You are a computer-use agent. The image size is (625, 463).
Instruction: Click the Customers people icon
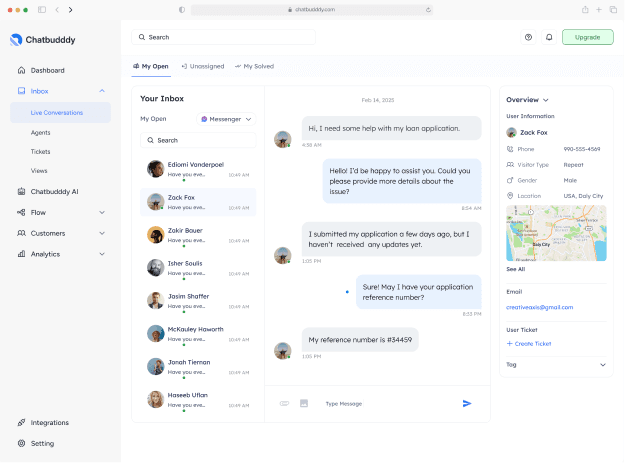pos(22,233)
